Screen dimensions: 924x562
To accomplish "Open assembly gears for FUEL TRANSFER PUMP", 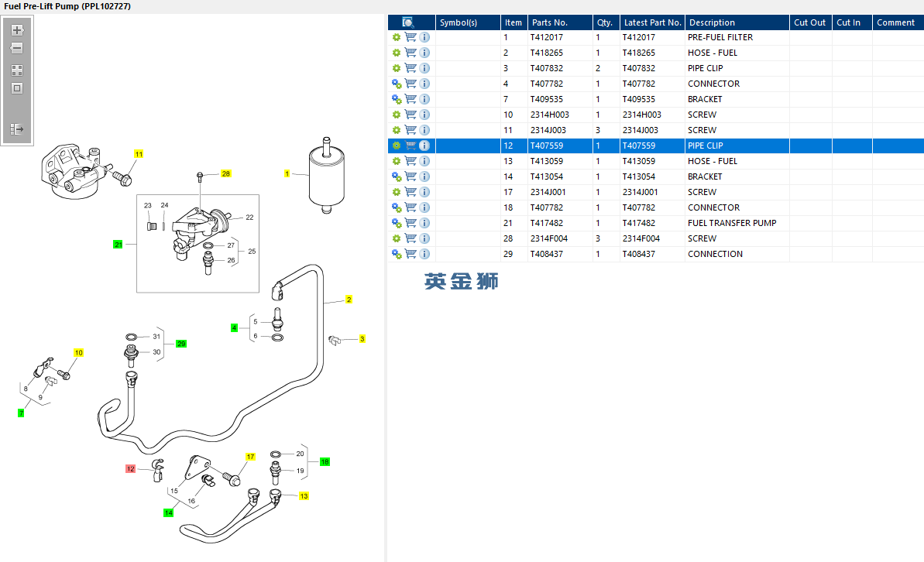I will pyautogui.click(x=397, y=223).
